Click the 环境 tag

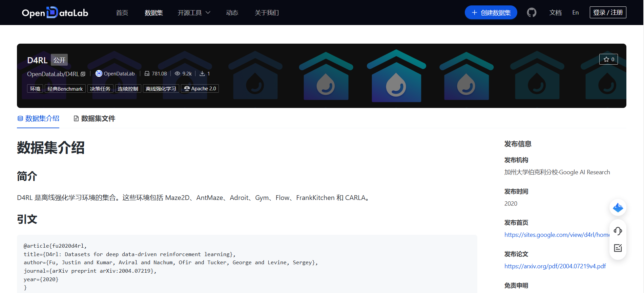tap(35, 89)
